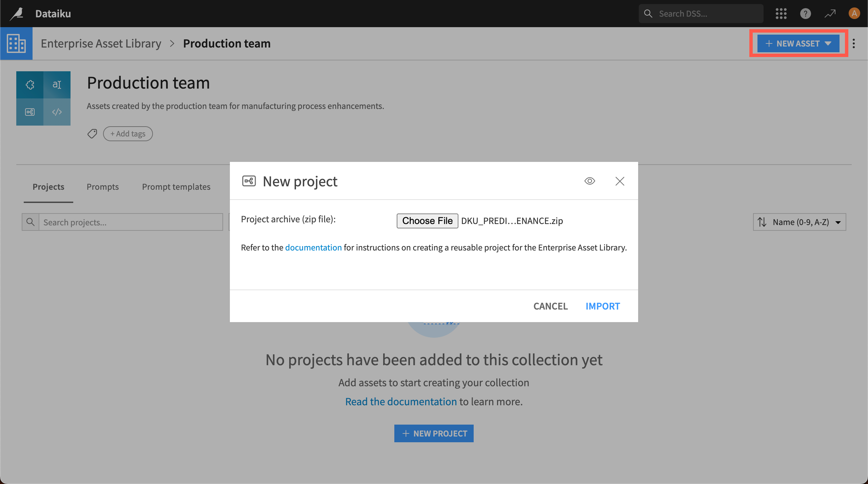The width and height of the screenshot is (868, 484).
Task: Open your user avatar profile
Action: click(x=854, y=14)
